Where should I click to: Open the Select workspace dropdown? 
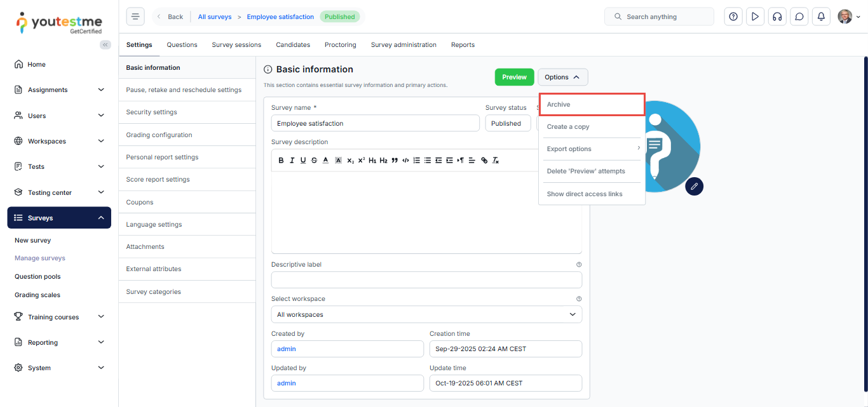[426, 314]
